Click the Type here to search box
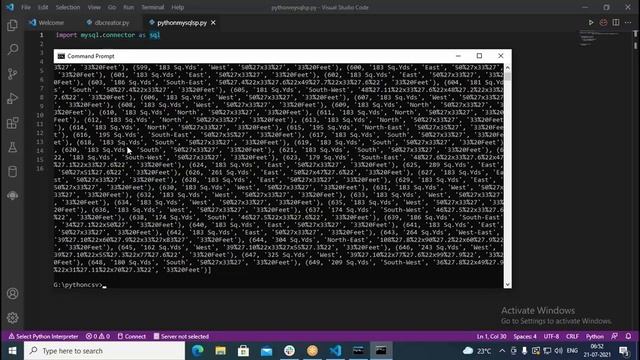This screenshot has height=360, width=640. (x=104, y=351)
